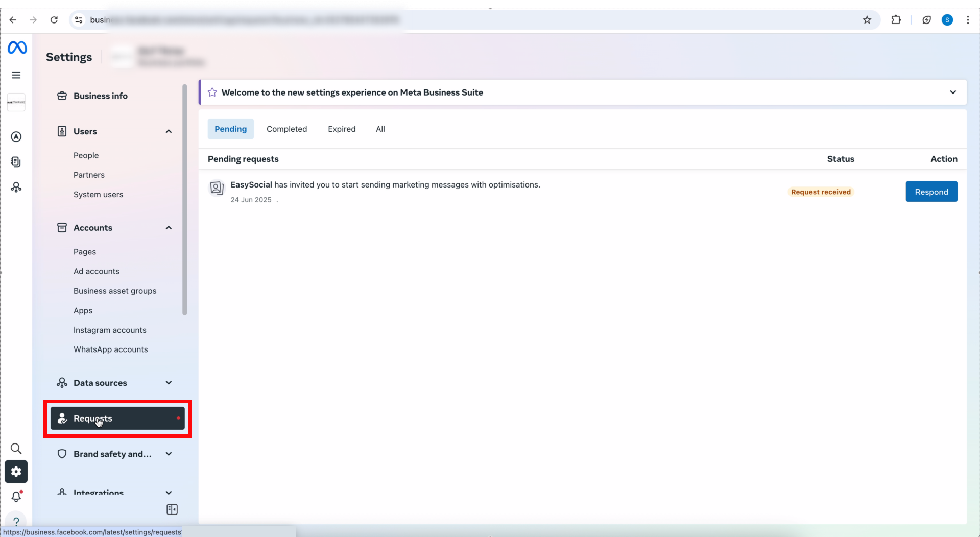980x537 pixels.
Task: Open the notifications bell icon
Action: [16, 496]
